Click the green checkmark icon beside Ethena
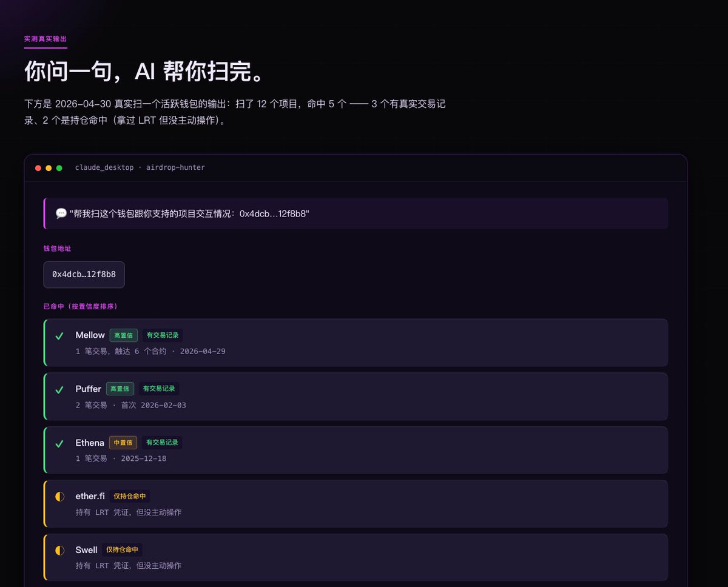Image resolution: width=728 pixels, height=587 pixels. 59,444
